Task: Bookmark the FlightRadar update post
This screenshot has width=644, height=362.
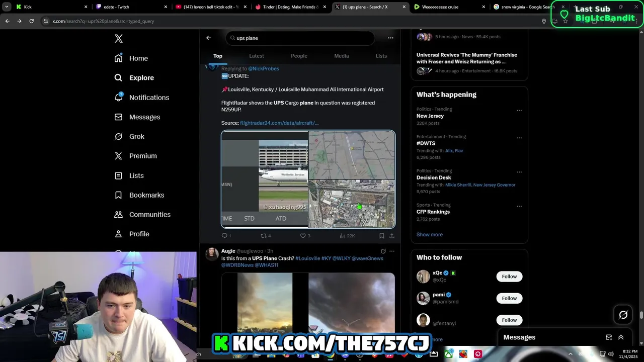Action: [382, 236]
